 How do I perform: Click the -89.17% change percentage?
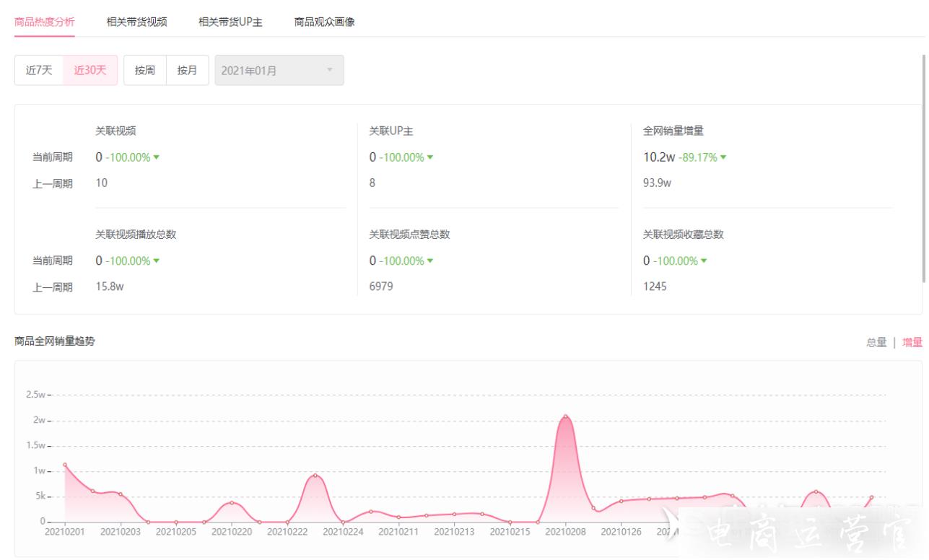click(697, 157)
